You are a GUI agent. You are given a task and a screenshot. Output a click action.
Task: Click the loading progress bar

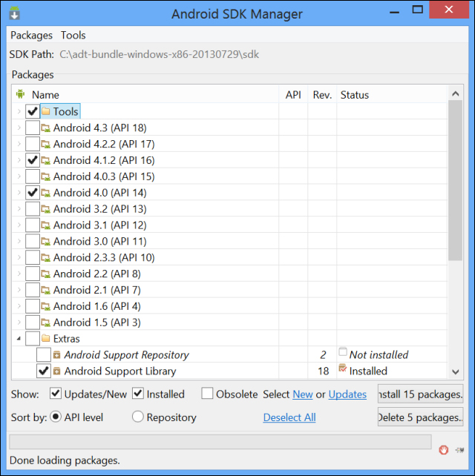point(220,442)
